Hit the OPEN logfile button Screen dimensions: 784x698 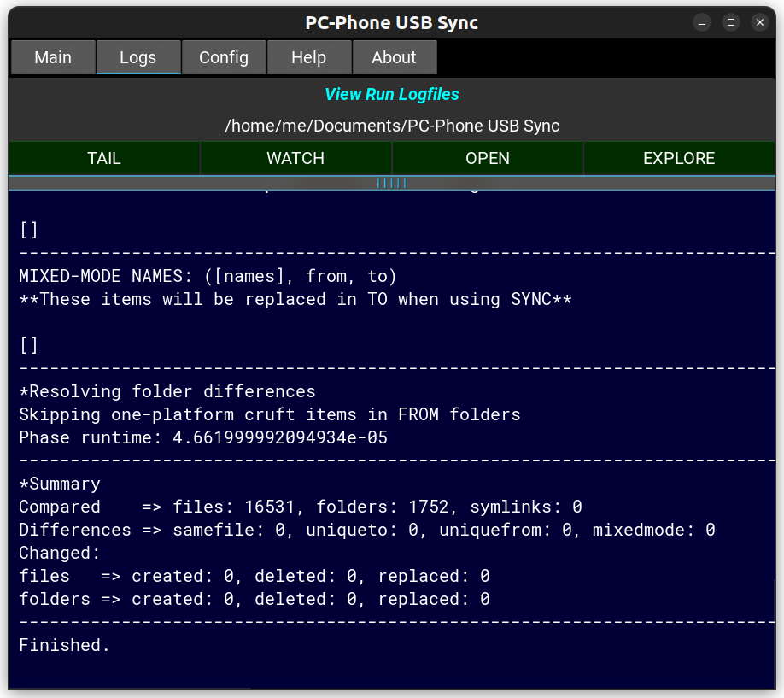point(488,158)
